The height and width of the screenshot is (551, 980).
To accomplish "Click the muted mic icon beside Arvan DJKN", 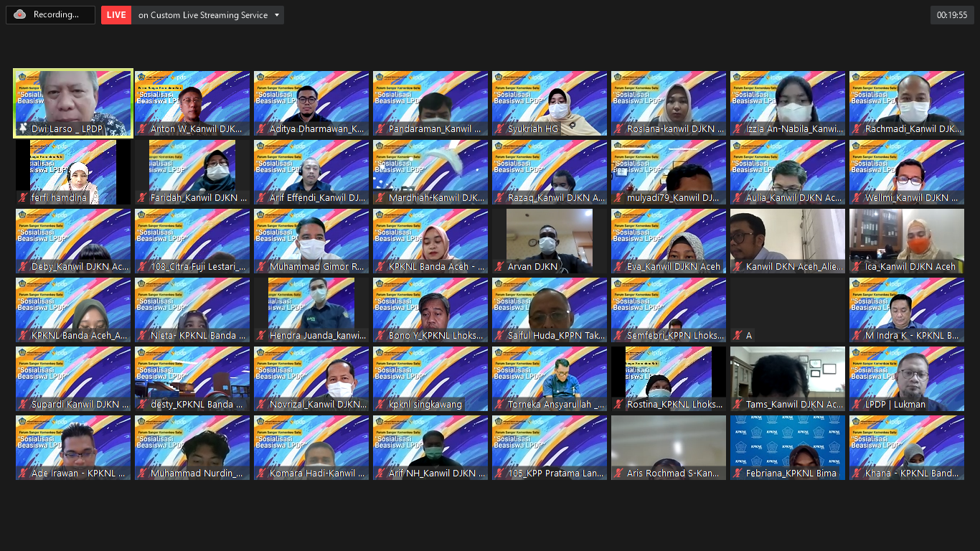I will click(499, 267).
